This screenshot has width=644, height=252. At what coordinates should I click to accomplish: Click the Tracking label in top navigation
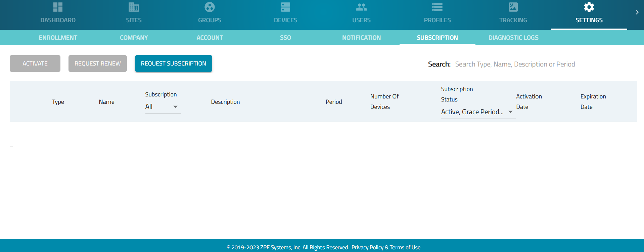(x=513, y=20)
